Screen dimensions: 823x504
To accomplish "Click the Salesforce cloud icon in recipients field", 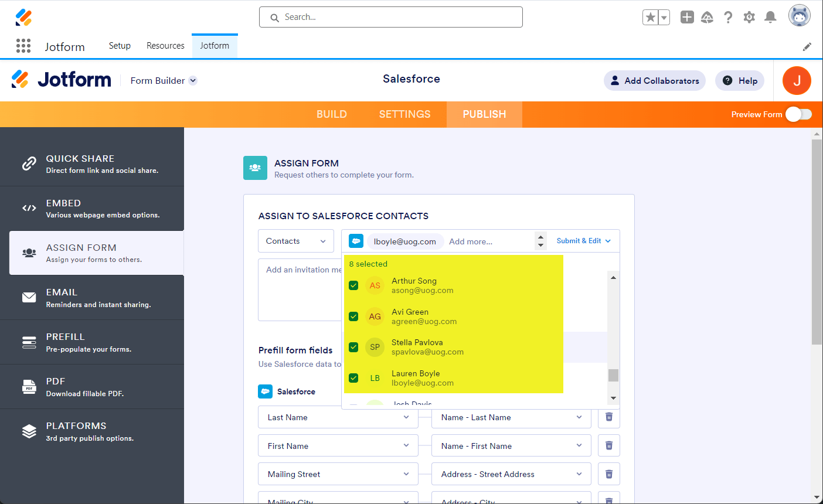I will point(356,241).
